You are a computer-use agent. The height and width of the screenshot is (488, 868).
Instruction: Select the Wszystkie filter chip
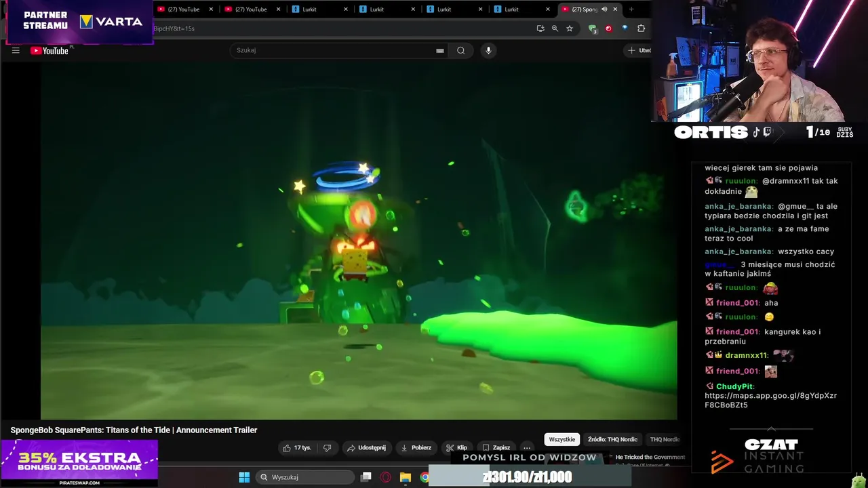click(561, 439)
